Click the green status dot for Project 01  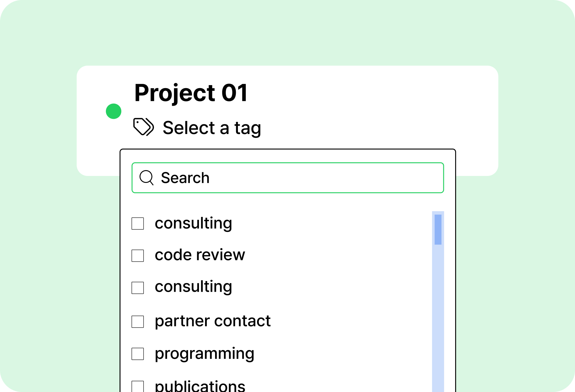113,111
